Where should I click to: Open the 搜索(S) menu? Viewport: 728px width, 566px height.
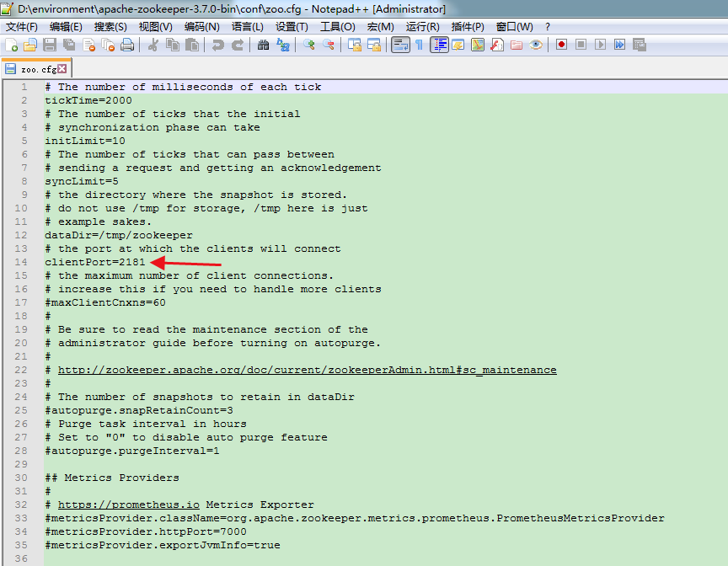coord(110,27)
